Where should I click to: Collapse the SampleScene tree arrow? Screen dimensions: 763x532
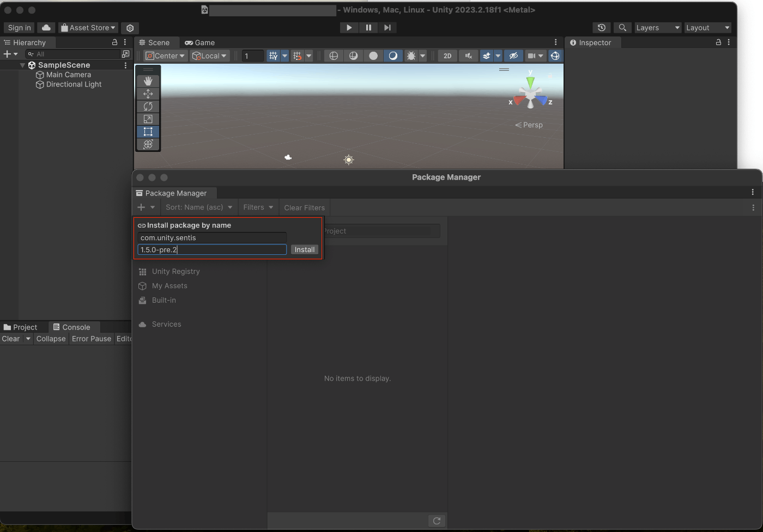[x=22, y=65]
